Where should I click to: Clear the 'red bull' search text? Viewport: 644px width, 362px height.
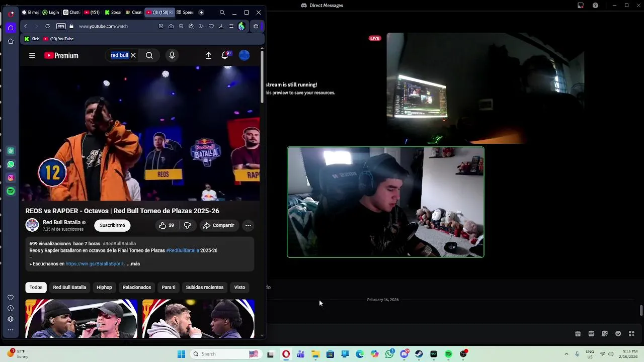pyautogui.click(x=133, y=55)
